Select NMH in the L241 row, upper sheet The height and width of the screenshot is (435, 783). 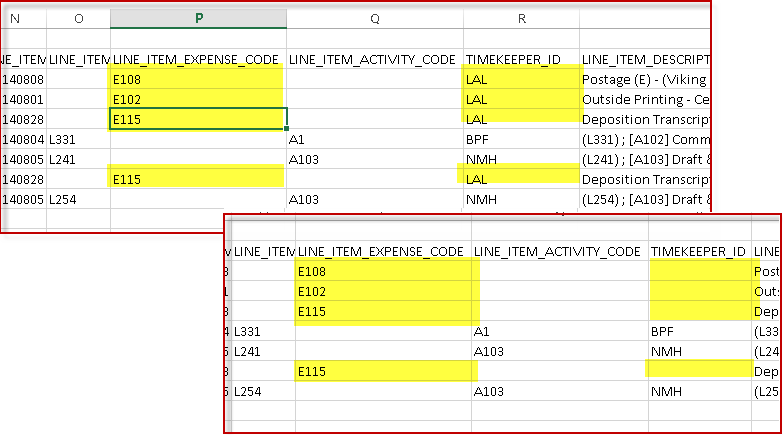521,159
